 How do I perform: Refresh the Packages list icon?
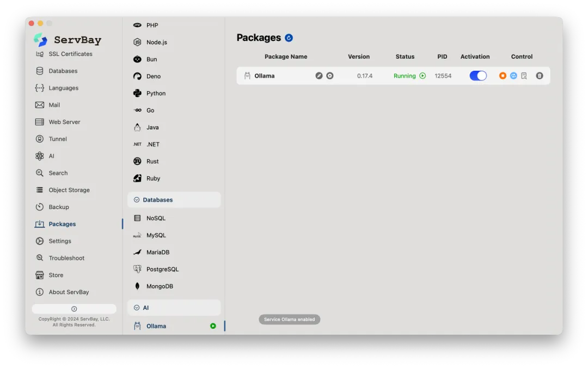tap(289, 38)
